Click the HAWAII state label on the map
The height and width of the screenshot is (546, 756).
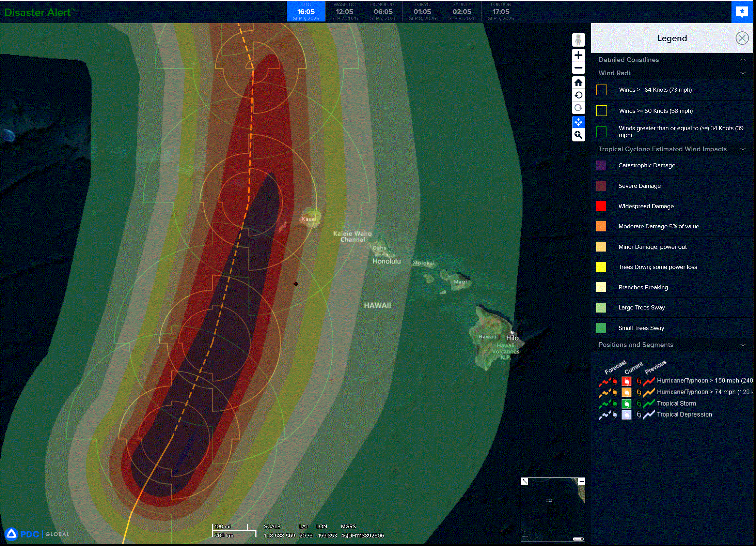tap(377, 305)
